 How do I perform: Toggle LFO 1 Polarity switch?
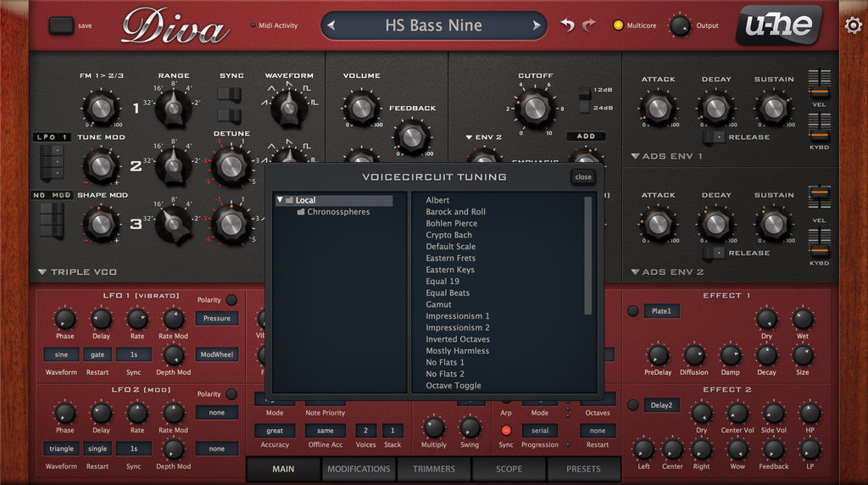(231, 300)
